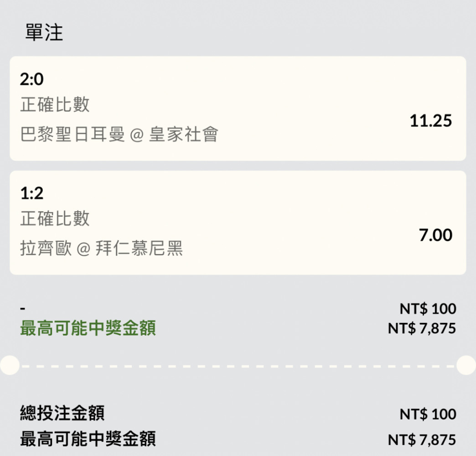Click the 7.00 odds value
The image size is (476, 456).
tap(435, 235)
